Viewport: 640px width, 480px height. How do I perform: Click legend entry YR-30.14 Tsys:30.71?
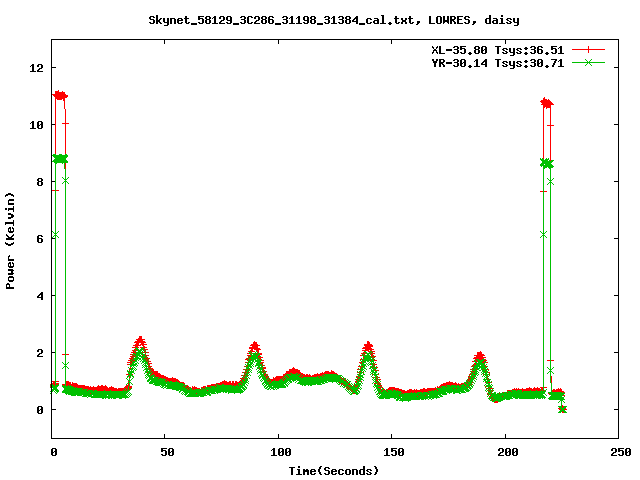point(498,63)
